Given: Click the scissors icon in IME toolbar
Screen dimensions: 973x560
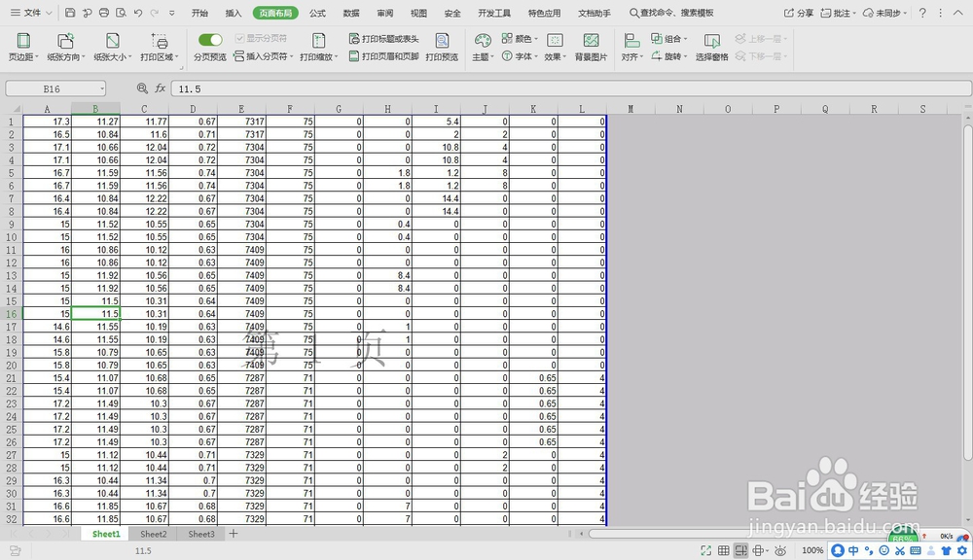Looking at the screenshot, I should pos(900,550).
